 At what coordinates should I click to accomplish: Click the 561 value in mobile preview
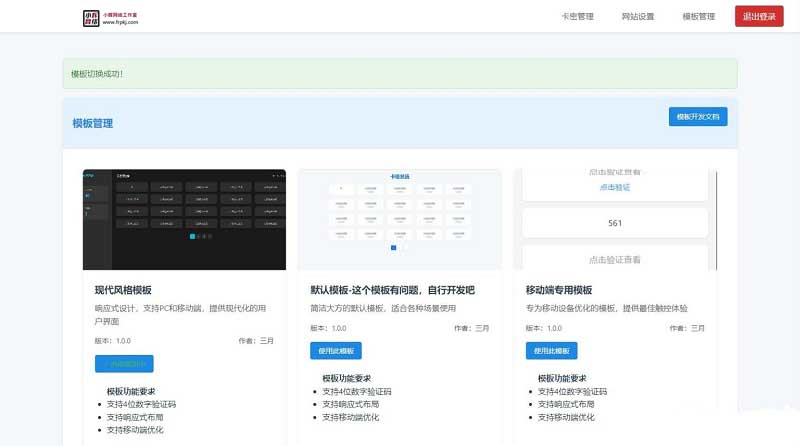(x=615, y=223)
